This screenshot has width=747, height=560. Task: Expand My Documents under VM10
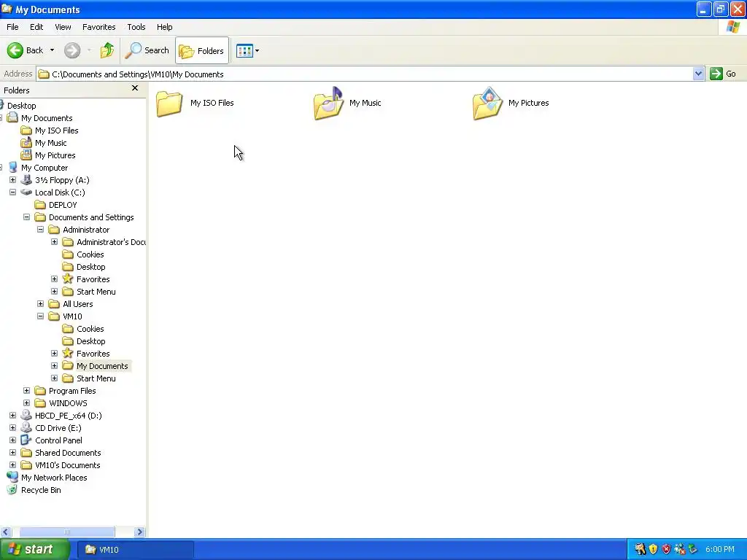(54, 366)
